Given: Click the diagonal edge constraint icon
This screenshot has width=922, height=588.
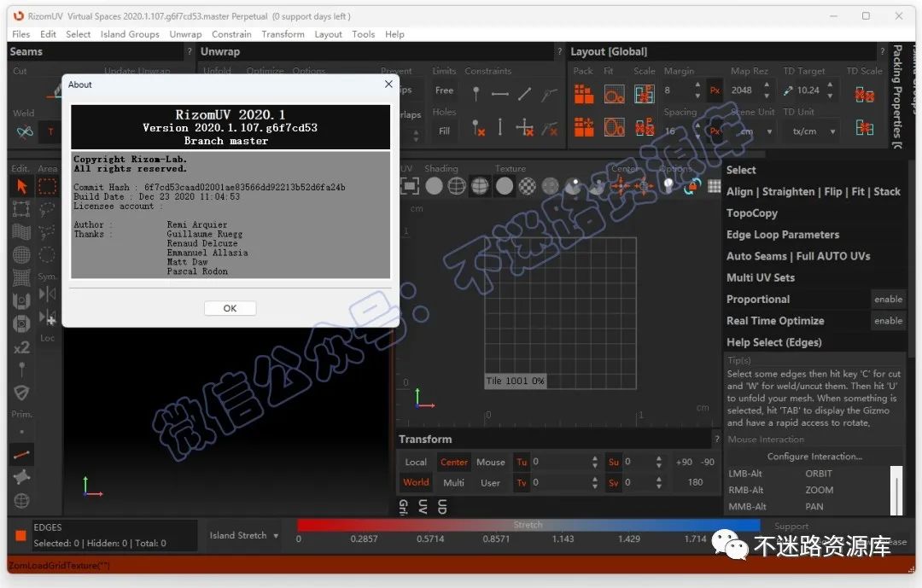Looking at the screenshot, I should click(x=524, y=94).
